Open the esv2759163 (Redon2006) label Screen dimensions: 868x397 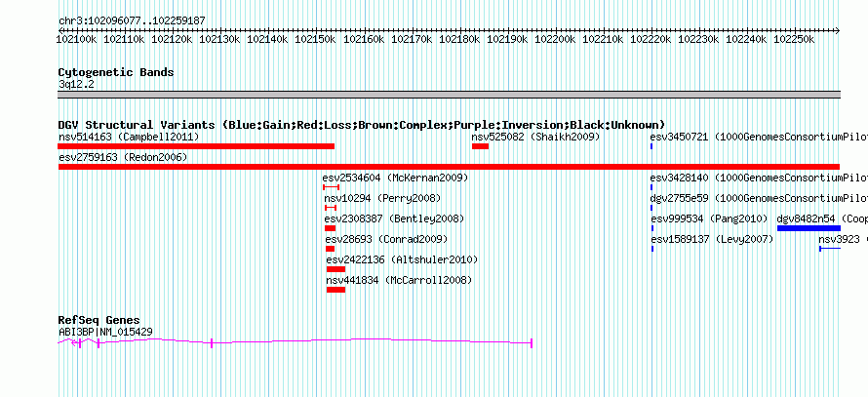coord(123,157)
